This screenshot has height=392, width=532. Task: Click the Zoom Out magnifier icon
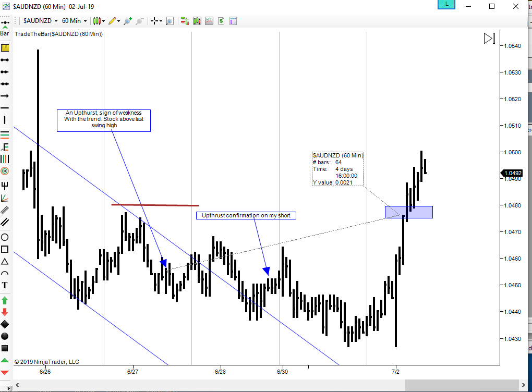tap(139, 21)
